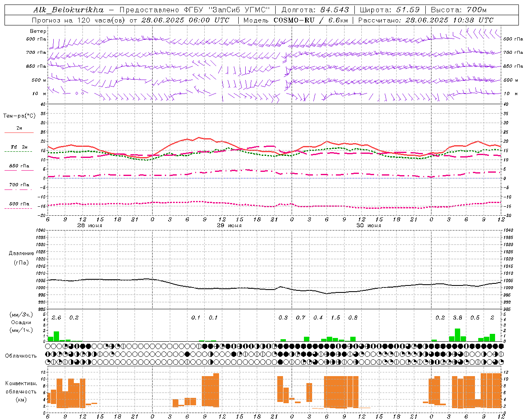Click the (мм/1ч.) precipitation unit label
The image size is (525, 420).
coord(21,330)
